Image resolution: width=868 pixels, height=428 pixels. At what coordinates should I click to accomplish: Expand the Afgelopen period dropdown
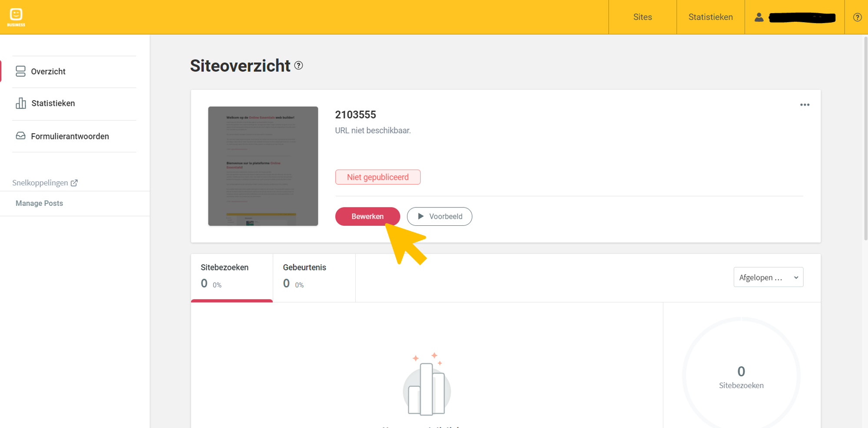[x=768, y=277]
